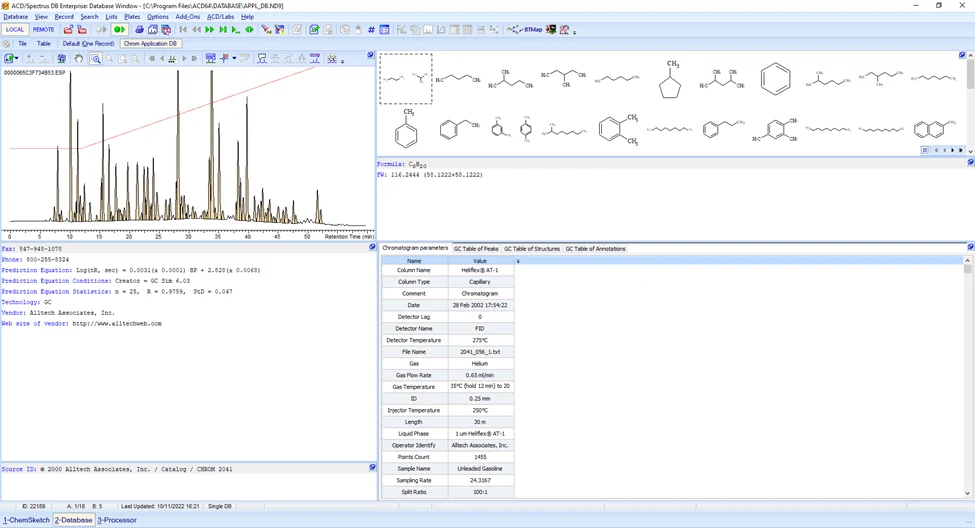Select the toluene structure thumbnail
This screenshot has height=528, width=975.
coord(405,129)
